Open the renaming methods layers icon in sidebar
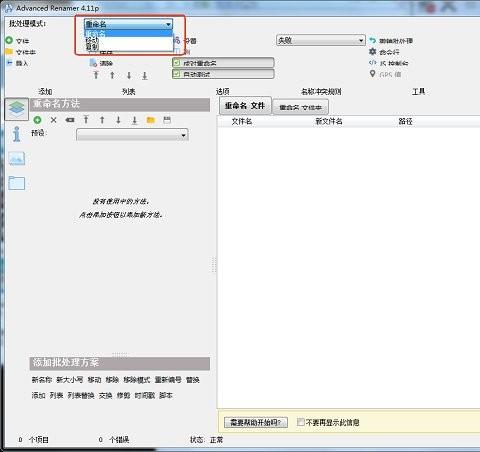The image size is (480, 452). point(16,109)
